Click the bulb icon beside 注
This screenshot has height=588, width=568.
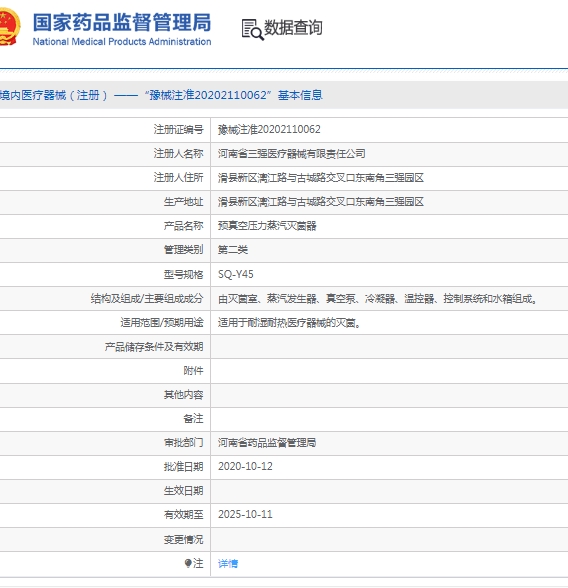[x=188, y=563]
